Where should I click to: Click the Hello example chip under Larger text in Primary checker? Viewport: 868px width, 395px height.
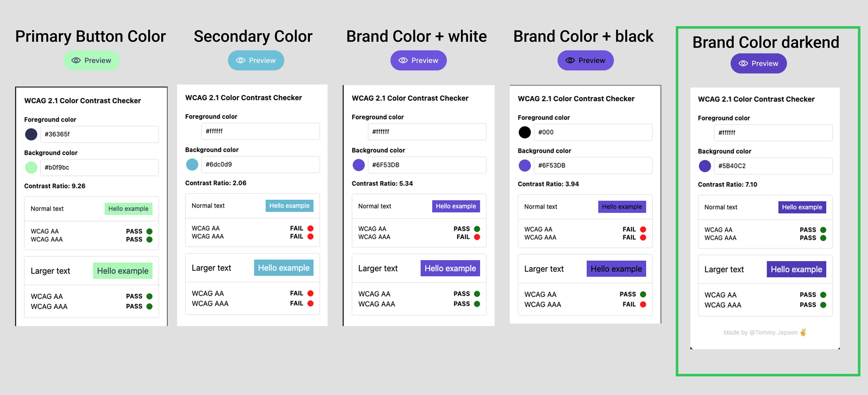pyautogui.click(x=123, y=270)
